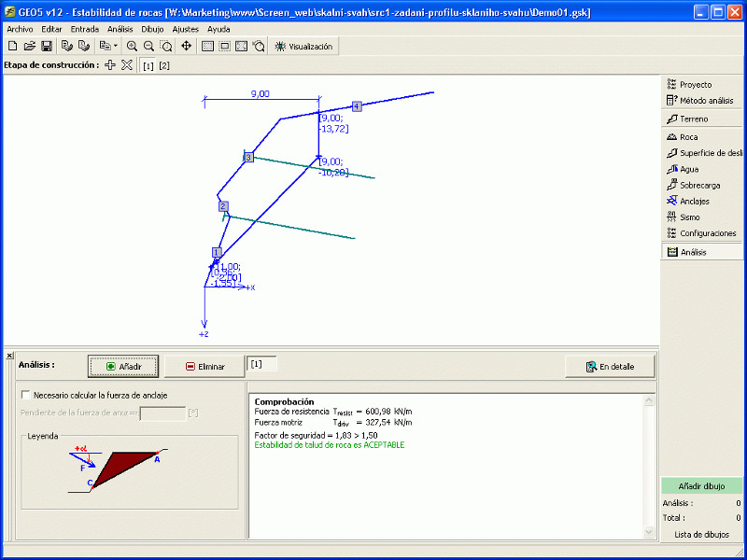747x560 pixels.
Task: Remove construction stage with X icon
Action: coord(127,65)
